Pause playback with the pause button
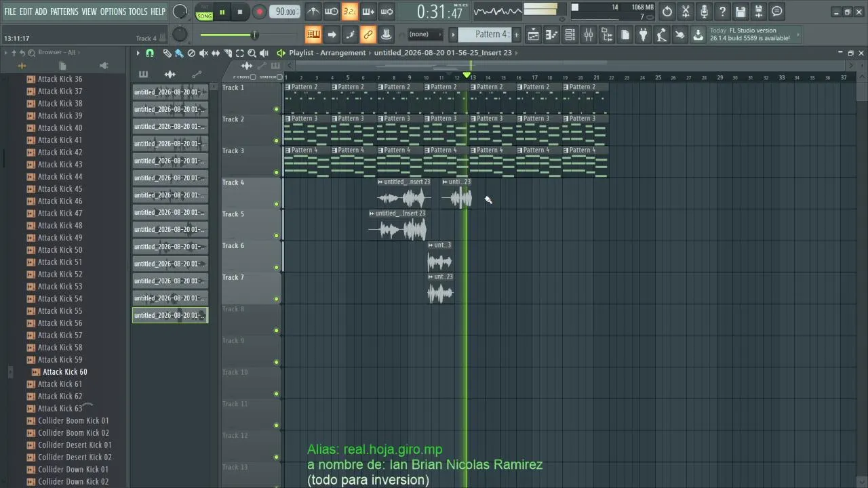The width and height of the screenshot is (868, 488). click(x=222, y=12)
